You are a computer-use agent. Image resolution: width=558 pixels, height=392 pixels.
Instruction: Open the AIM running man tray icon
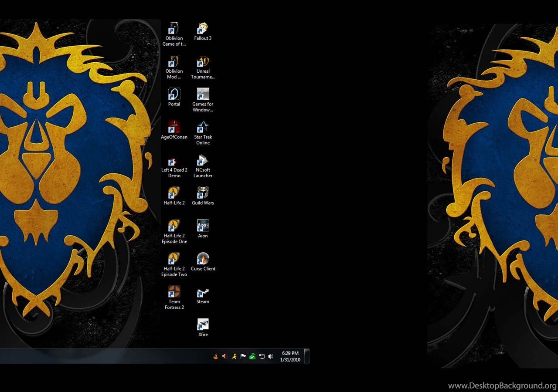pyautogui.click(x=234, y=356)
